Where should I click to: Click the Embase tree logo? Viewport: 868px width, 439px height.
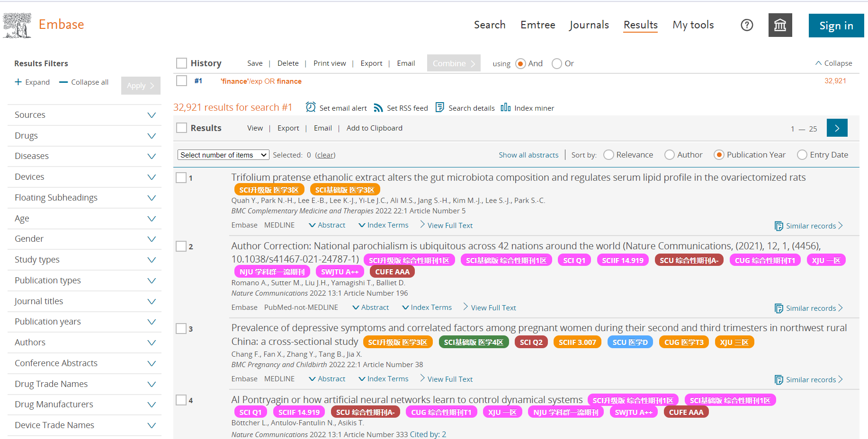18,25
